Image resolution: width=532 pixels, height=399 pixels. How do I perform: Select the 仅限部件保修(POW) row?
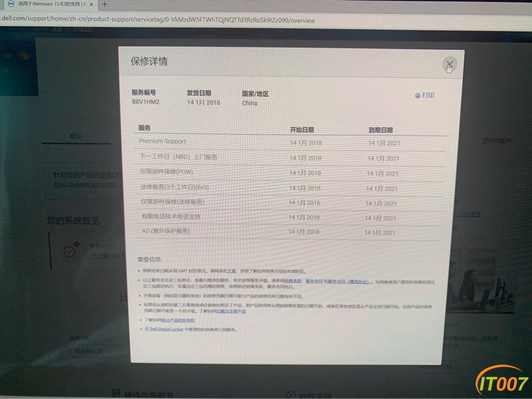(x=289, y=173)
